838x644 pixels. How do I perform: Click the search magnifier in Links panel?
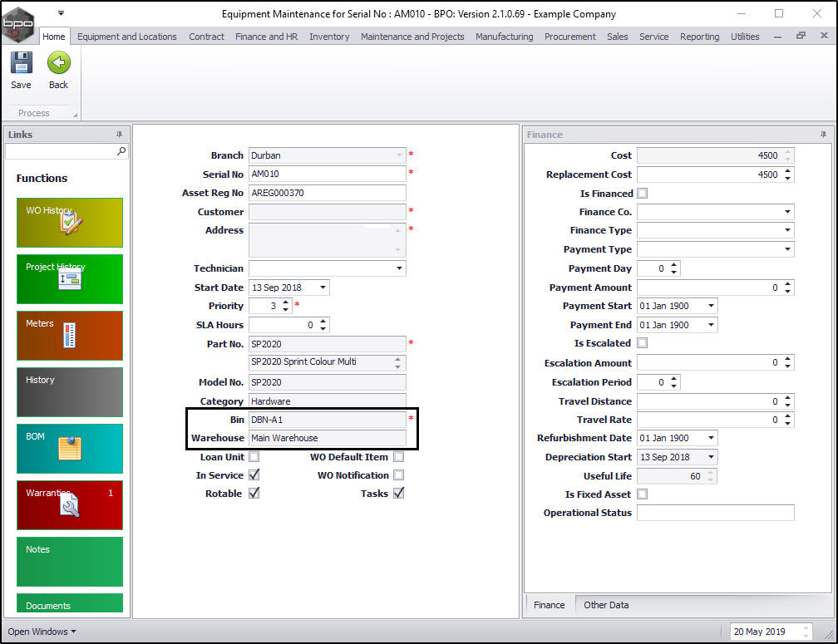click(121, 152)
